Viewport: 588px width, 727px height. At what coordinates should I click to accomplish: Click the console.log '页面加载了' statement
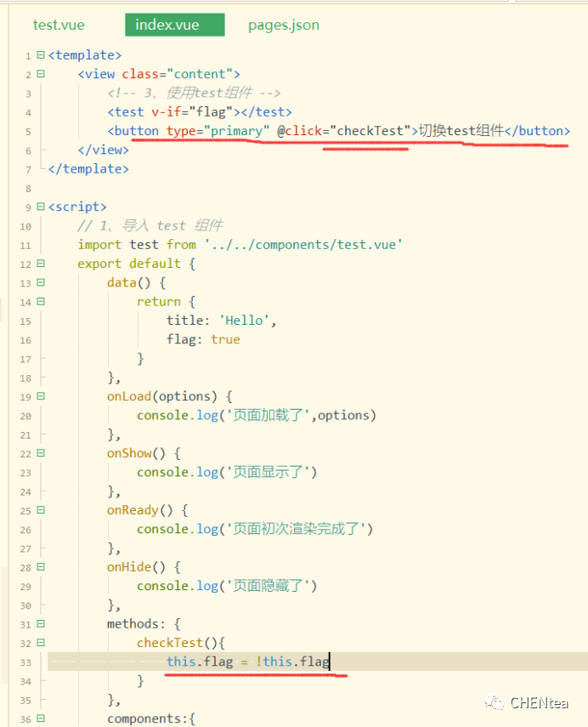pos(257,415)
